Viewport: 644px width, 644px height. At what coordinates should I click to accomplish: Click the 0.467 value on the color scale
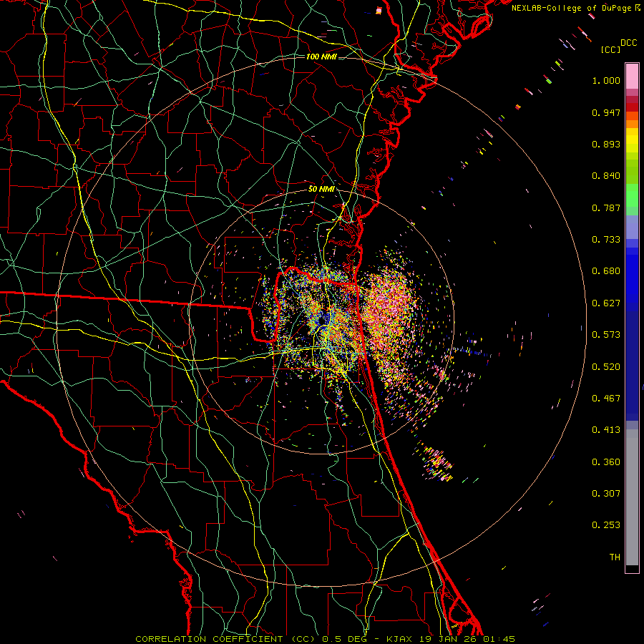[606, 399]
